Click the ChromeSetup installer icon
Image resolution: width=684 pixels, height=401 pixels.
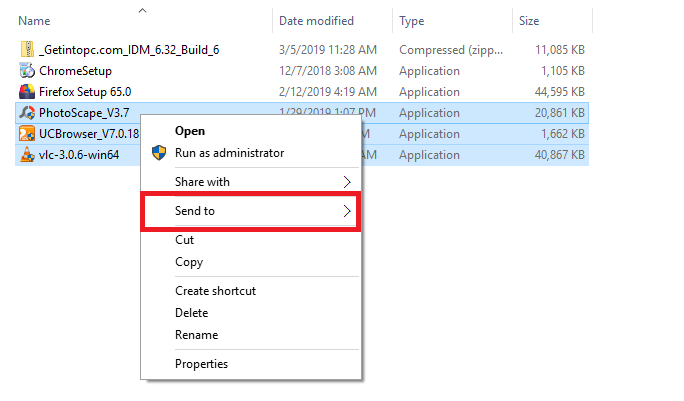coord(27,70)
